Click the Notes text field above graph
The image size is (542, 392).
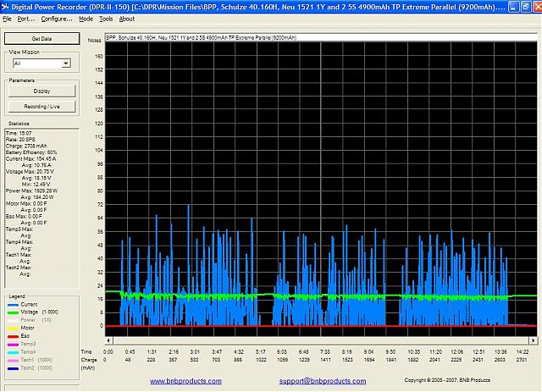tap(320, 39)
